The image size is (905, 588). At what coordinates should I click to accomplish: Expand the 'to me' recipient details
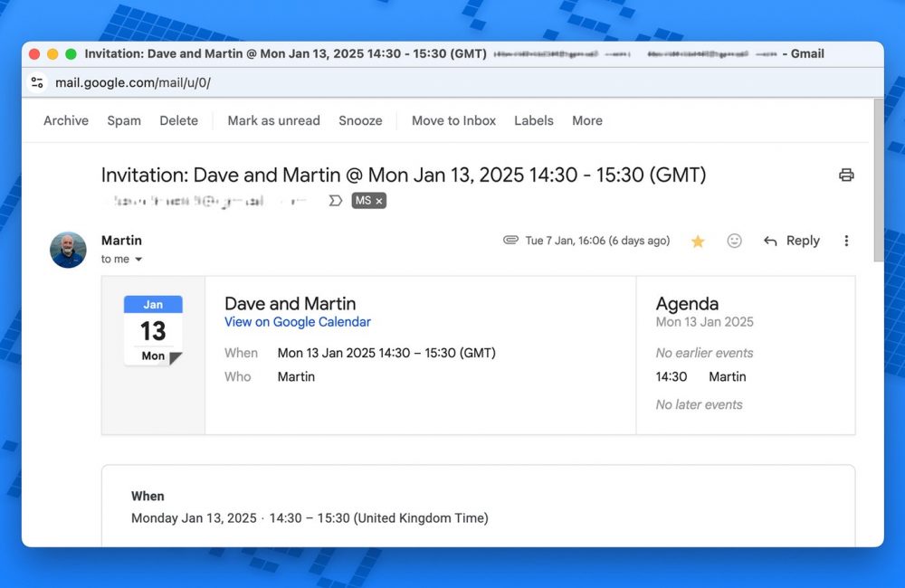pos(138,260)
